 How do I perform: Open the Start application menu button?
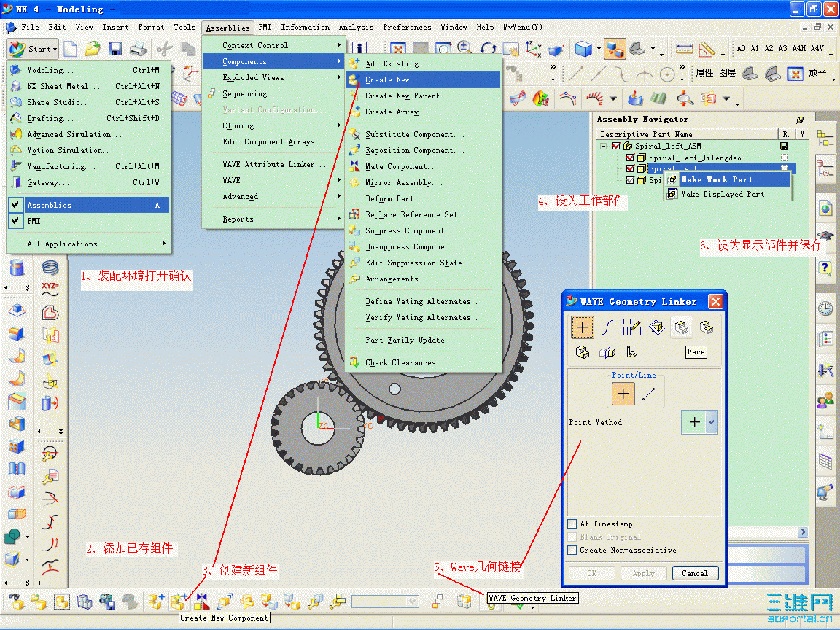tap(33, 49)
